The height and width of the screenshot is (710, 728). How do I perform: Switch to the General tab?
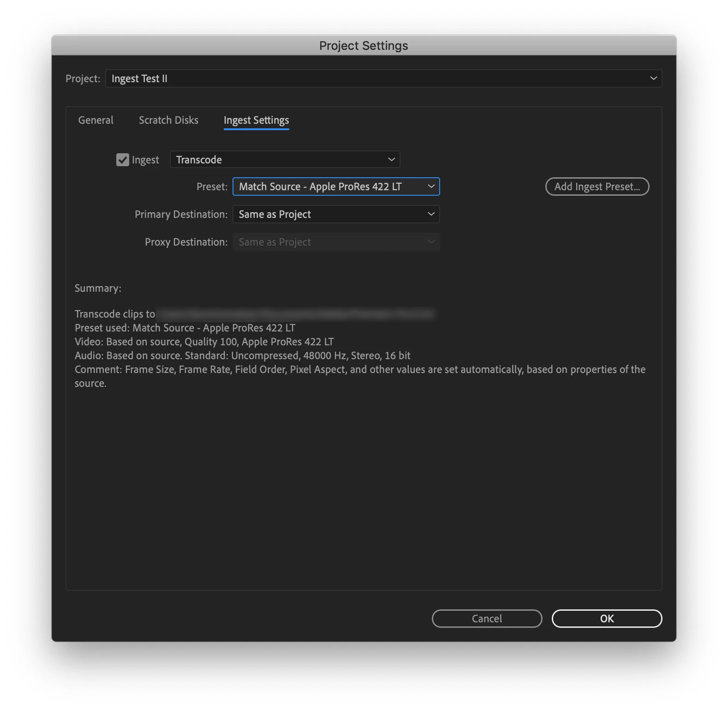pyautogui.click(x=95, y=120)
